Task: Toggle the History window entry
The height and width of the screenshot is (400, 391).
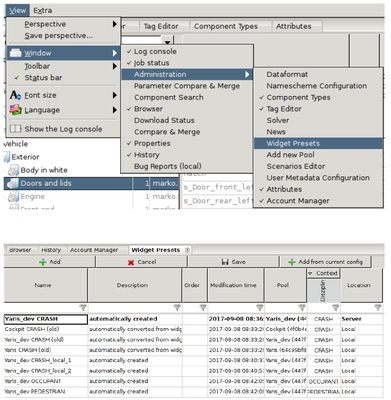Action: (x=187, y=155)
